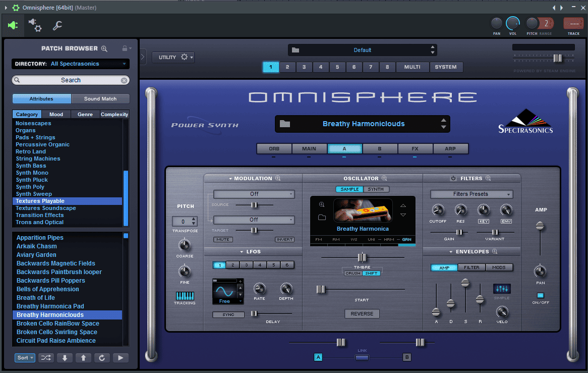Open the Filters Presets dropdown
This screenshot has width=588, height=373.
[472, 194]
